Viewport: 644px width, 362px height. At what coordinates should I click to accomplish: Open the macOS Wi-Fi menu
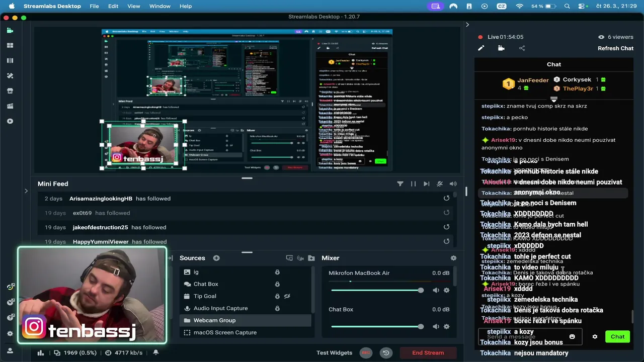pos(519,6)
